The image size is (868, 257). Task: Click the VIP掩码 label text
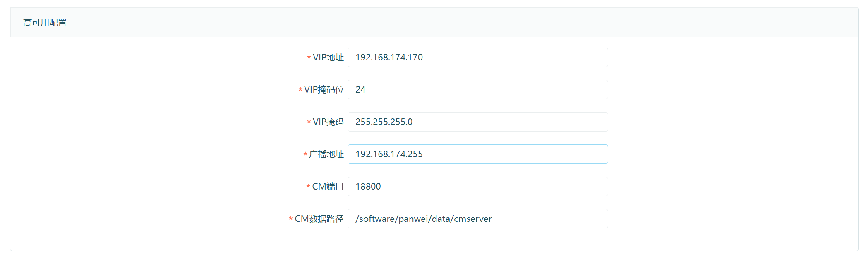[x=328, y=122]
